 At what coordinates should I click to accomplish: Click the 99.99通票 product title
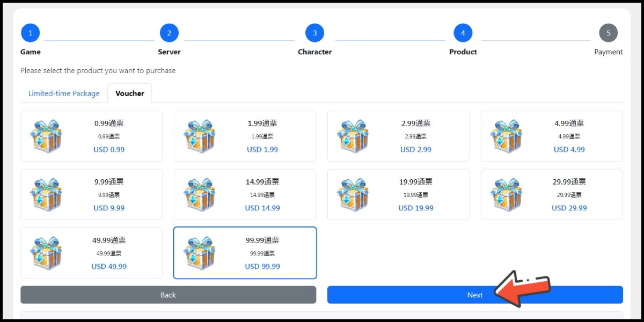(262, 240)
